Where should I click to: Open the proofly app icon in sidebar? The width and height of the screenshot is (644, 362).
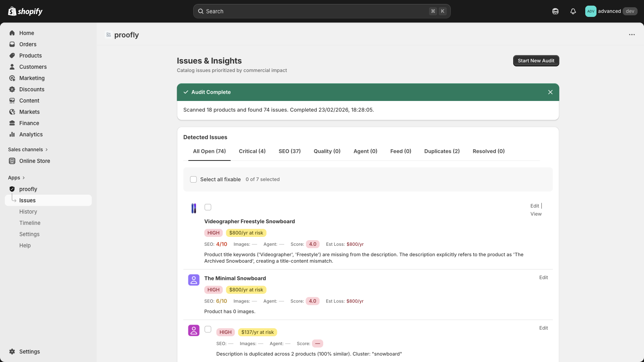12,189
